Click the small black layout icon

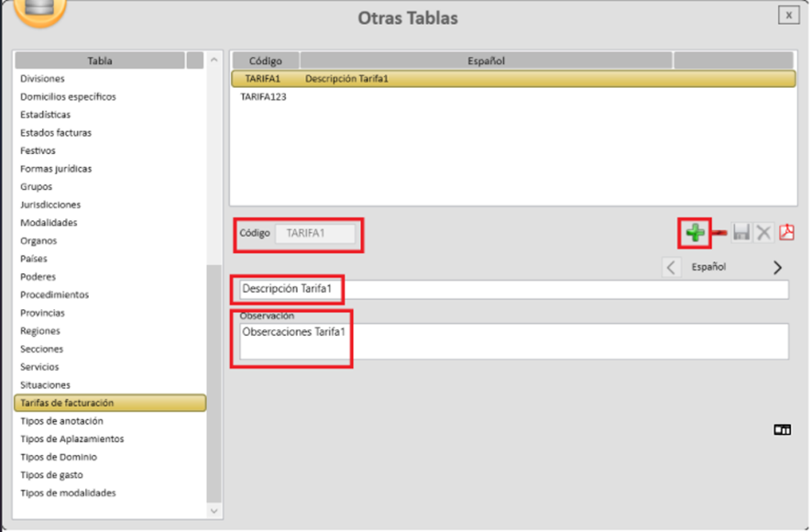[x=782, y=428]
